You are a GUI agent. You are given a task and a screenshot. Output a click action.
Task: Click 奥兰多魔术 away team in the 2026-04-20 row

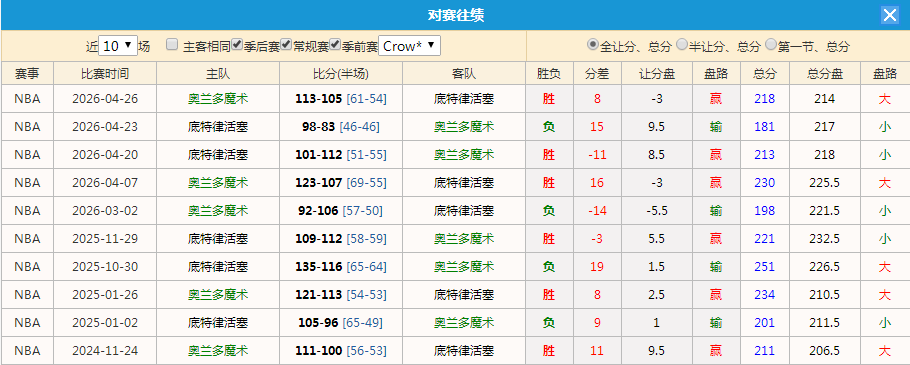[x=464, y=155]
